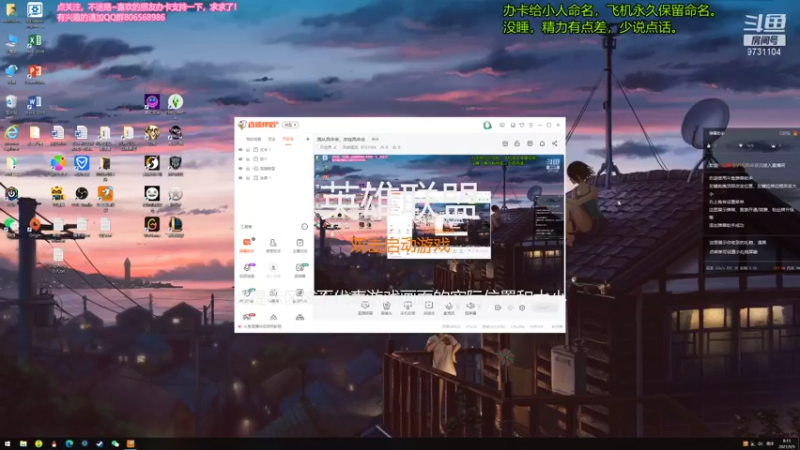Select the 文本1 source row
This screenshot has height=450, width=800.
tap(274, 150)
